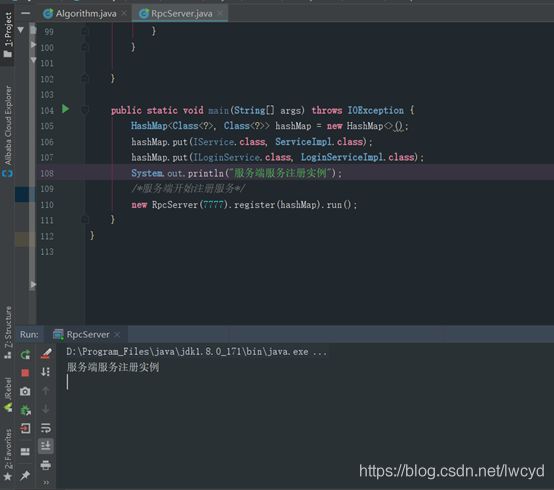Stop the running RpcServer process
Screen dimensions: 554x490
(25, 373)
